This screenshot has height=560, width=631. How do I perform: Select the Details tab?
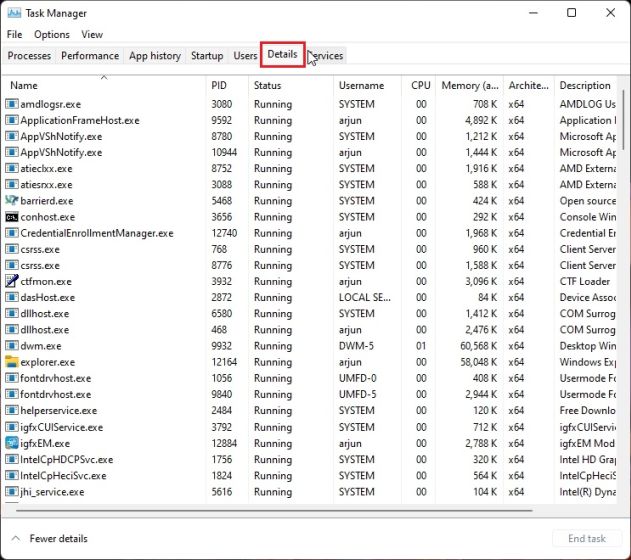click(x=283, y=54)
